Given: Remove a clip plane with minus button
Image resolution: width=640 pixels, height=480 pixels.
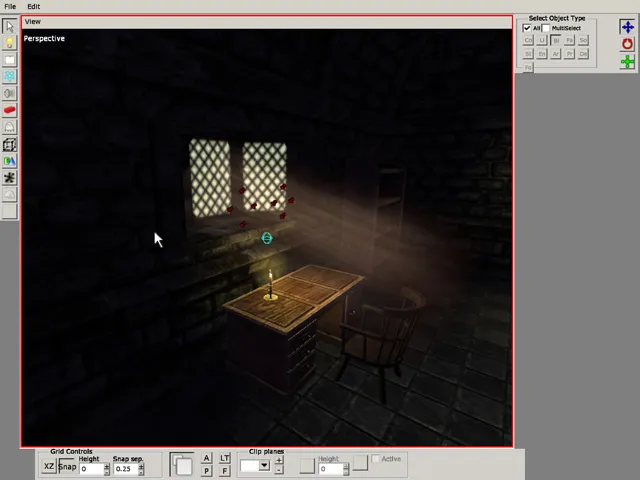Looking at the screenshot, I should point(279,470).
